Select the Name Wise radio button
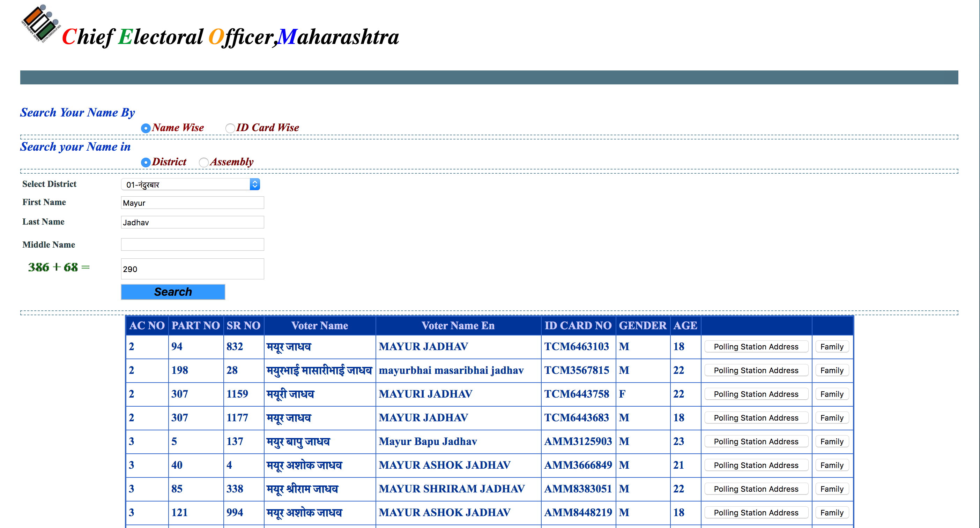Viewport: 980px width, 528px height. [145, 128]
